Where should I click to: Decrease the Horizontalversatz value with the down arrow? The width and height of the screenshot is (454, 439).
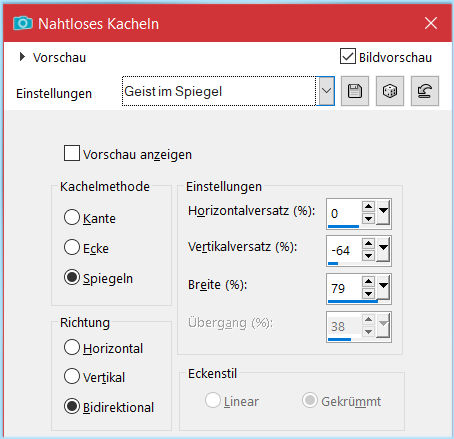pos(368,219)
